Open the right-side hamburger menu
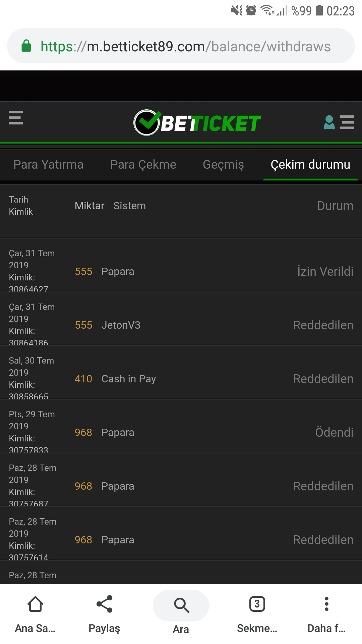 (x=347, y=122)
